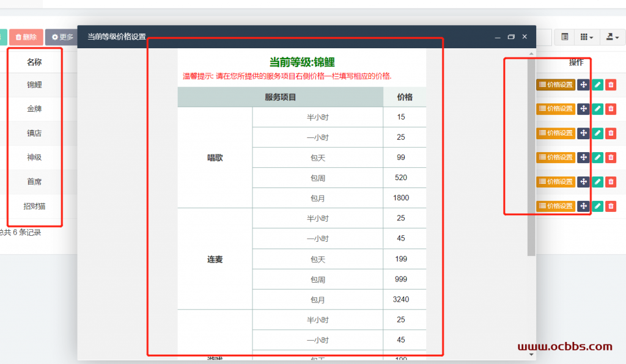Delete the 金牌 row with trash icon
626x364 pixels.
[611, 109]
